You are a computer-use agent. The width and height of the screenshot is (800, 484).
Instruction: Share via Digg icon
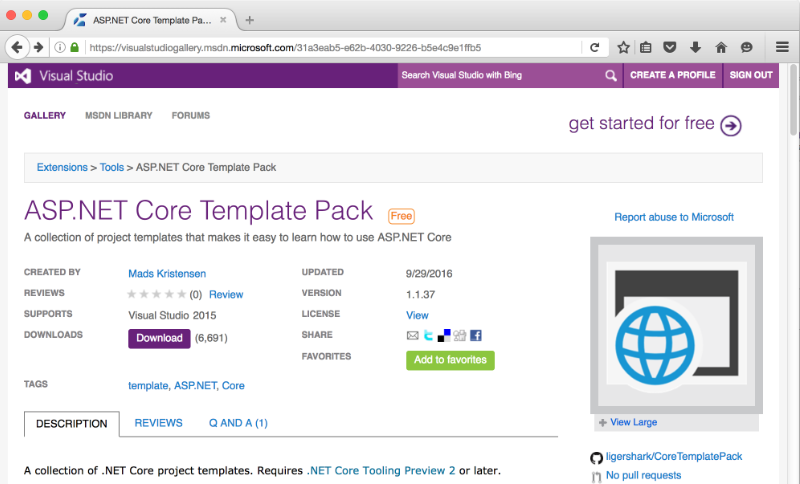[x=460, y=335]
